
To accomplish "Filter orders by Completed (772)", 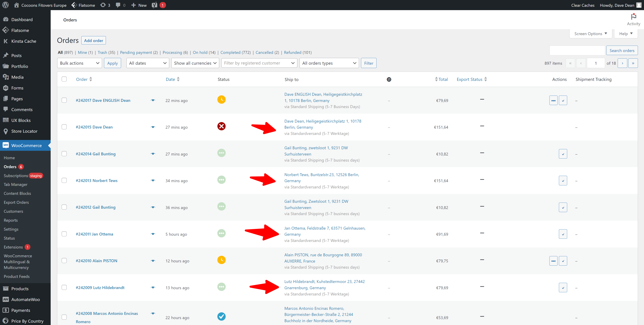I will pyautogui.click(x=235, y=53).
